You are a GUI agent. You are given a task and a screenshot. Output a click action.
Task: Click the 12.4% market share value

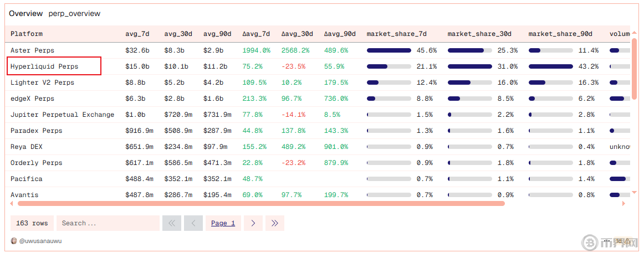[426, 82]
